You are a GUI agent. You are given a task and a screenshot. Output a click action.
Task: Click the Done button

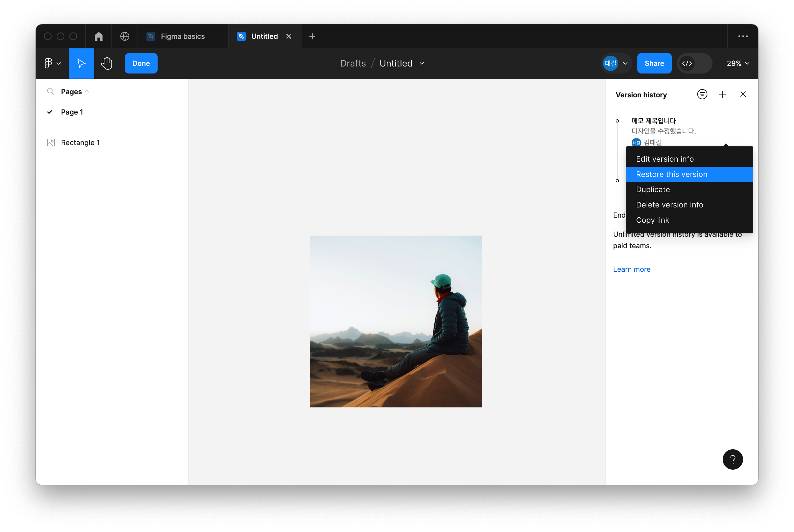click(141, 63)
